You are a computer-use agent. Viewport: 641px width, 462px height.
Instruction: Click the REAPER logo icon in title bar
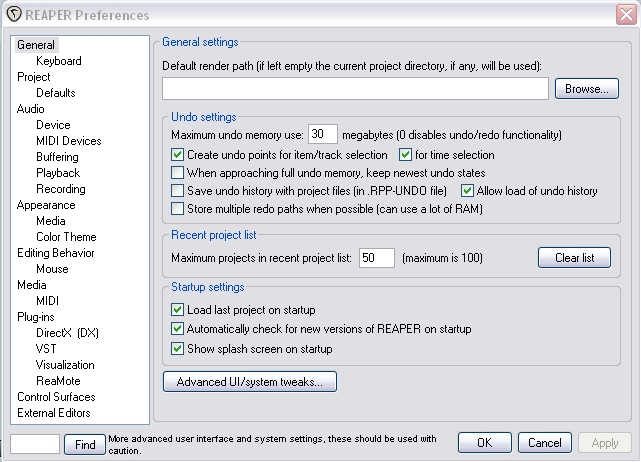(x=12, y=15)
